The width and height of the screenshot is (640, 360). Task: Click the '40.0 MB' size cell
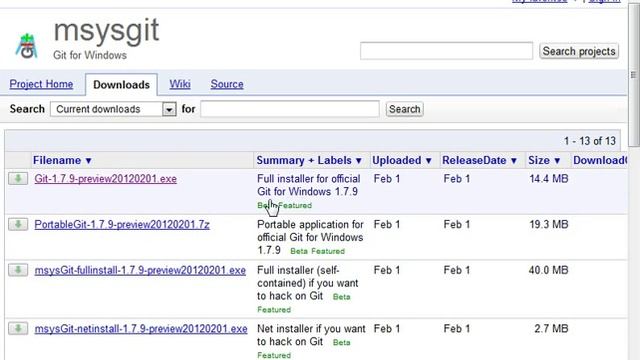pos(549,270)
